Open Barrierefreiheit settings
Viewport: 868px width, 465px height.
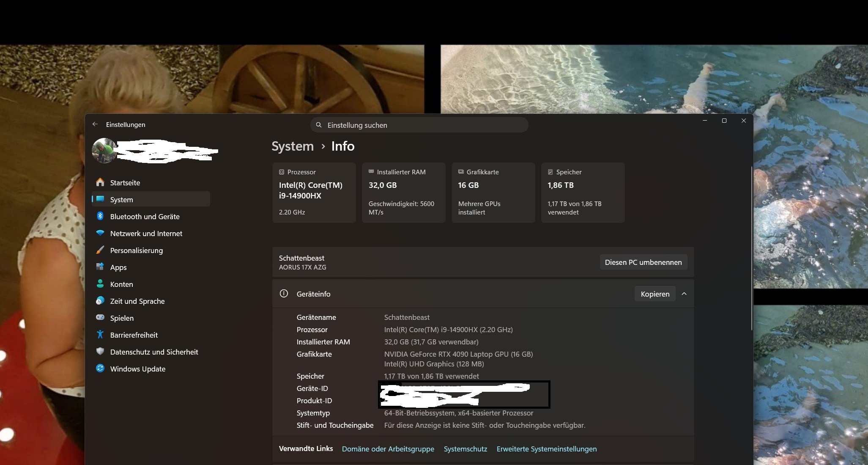(x=151, y=335)
